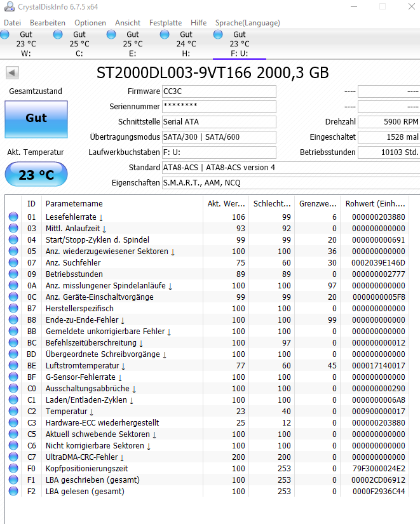
Task: Select the Gemeldete unkorrigierbare Fehler row
Action: tap(207, 331)
